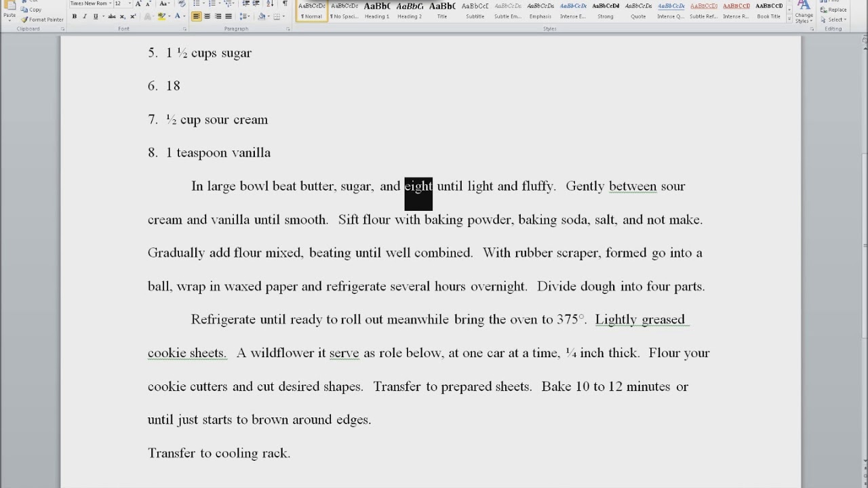Open the Styles pane launcher

coord(812,29)
